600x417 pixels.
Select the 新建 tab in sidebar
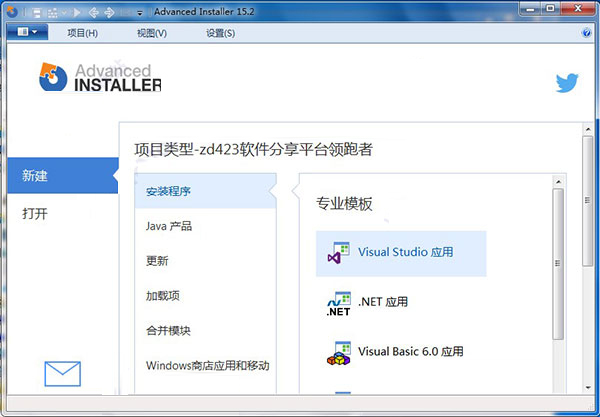(x=63, y=176)
